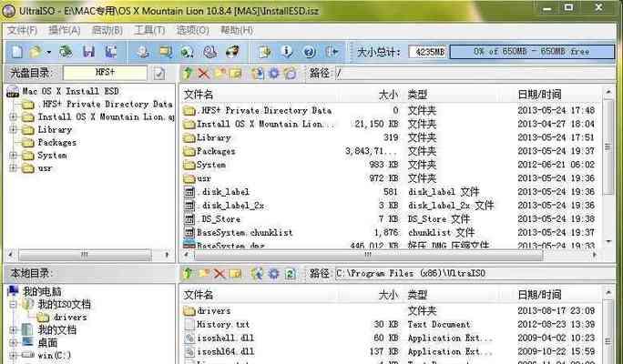
Task: Click Extract icon in image toolbar
Action: (x=258, y=73)
